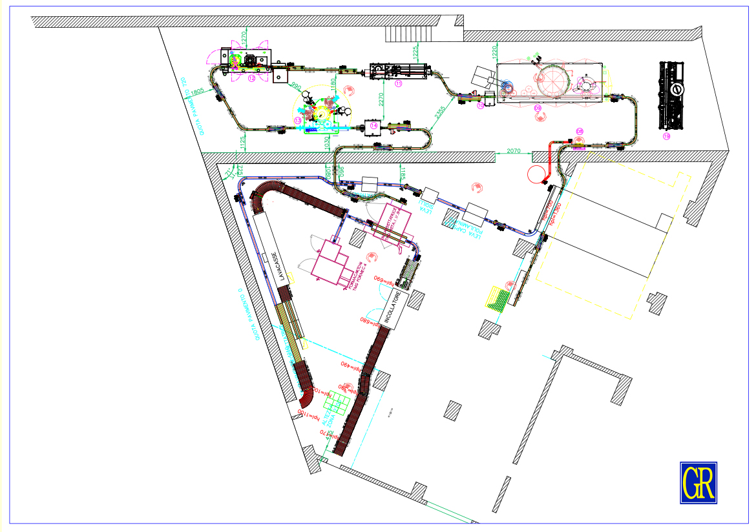
Task: Click the red hpl=1100 height label
Action: [310, 415]
